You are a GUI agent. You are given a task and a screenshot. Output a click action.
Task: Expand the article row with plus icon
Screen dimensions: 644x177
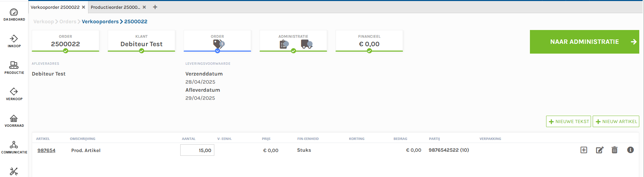(x=584, y=150)
